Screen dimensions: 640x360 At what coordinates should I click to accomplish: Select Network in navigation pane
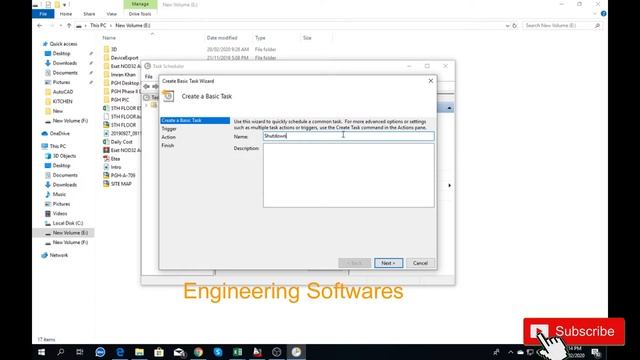pos(59,255)
